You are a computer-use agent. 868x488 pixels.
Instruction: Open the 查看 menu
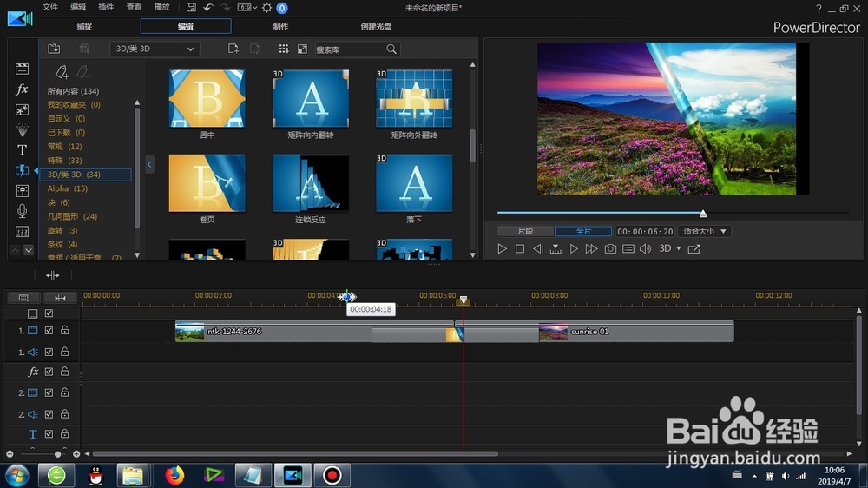point(134,7)
